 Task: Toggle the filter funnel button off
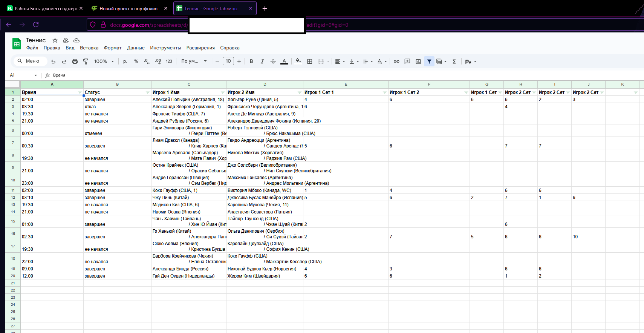(429, 61)
